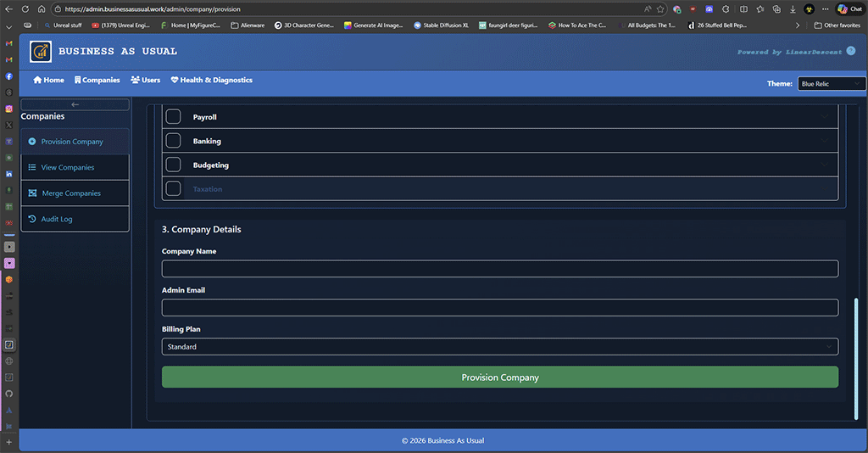Click the GitHub icon in browser sidebar
The height and width of the screenshot is (453, 868).
click(9, 394)
